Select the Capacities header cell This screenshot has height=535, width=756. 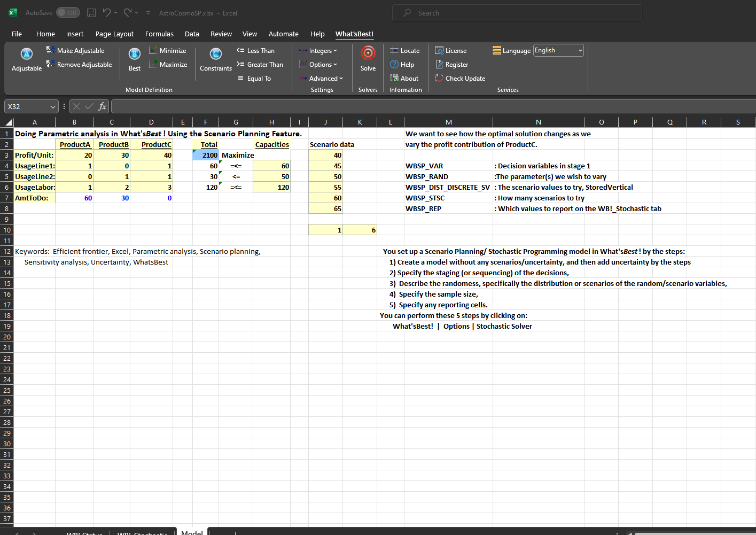[271, 144]
